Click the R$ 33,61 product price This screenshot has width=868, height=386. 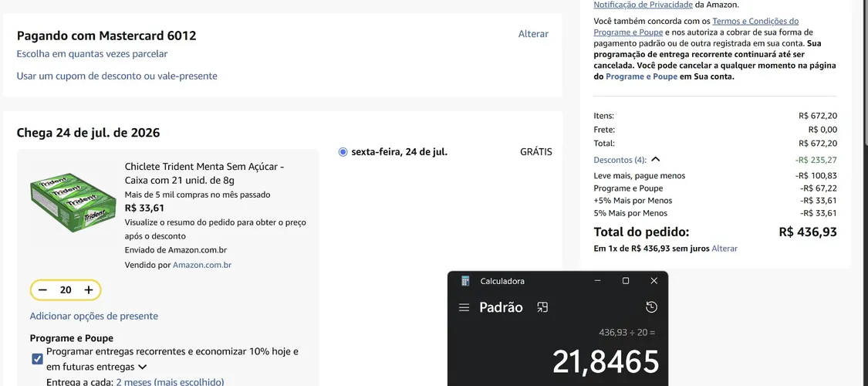point(144,208)
